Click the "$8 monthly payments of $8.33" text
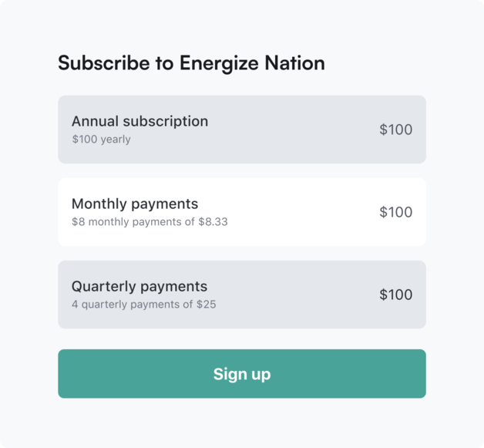Viewport: 484px width, 448px height. pos(150,221)
